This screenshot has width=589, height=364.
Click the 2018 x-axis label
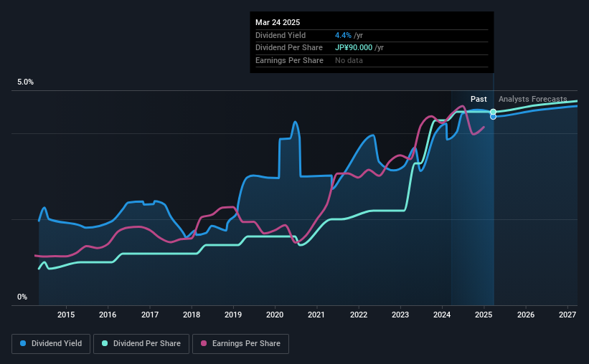[192, 315]
